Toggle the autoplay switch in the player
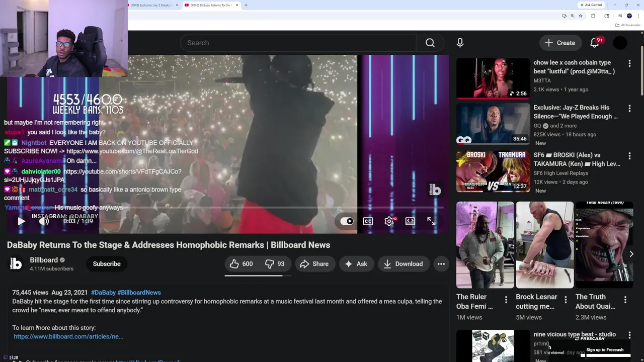644x362 pixels. 347,221
